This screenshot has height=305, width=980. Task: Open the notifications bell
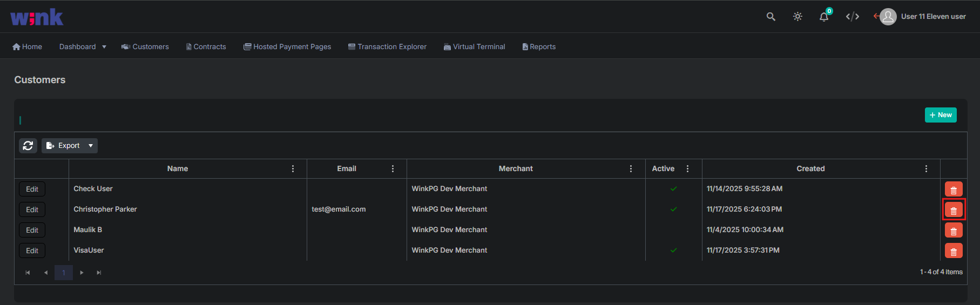point(824,17)
